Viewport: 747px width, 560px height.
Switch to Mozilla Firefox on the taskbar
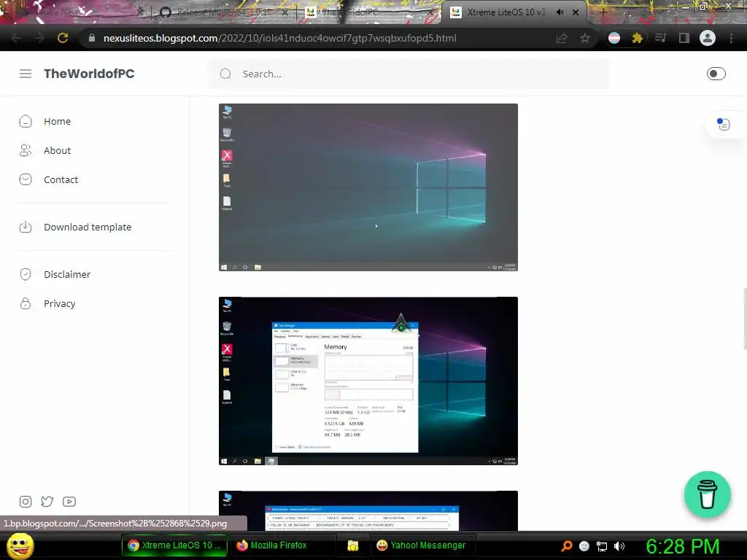click(282, 545)
